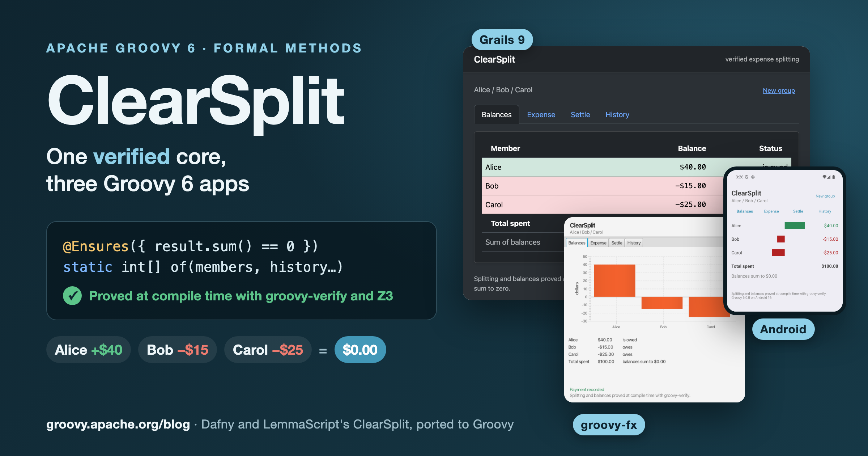Select the Expense tab in the groovy-fx window
The width and height of the screenshot is (868, 456).
click(x=598, y=243)
